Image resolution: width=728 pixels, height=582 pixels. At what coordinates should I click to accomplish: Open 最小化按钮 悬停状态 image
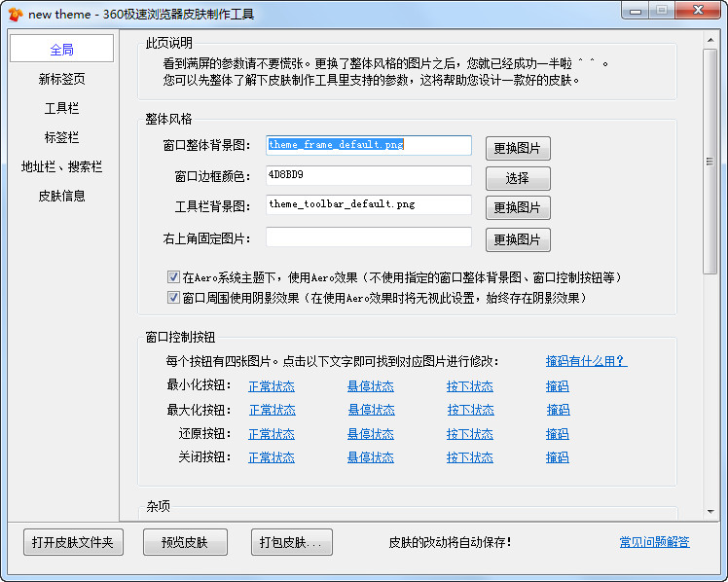pos(371,386)
